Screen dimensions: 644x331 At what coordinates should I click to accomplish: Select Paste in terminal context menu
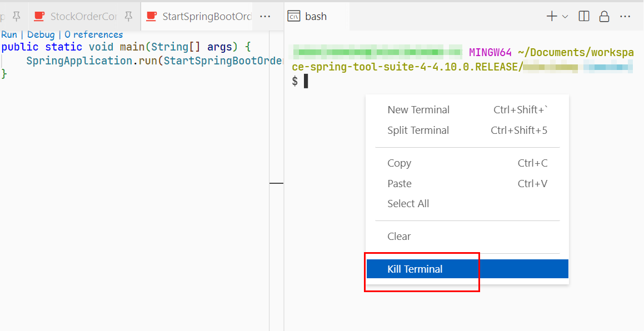pos(467,183)
